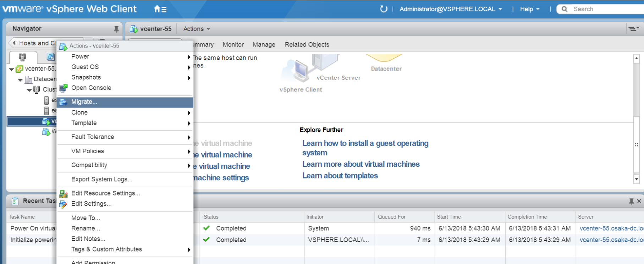The image size is (644, 264).
Task: Click the content pane scroll down arrow
Action: click(x=636, y=179)
